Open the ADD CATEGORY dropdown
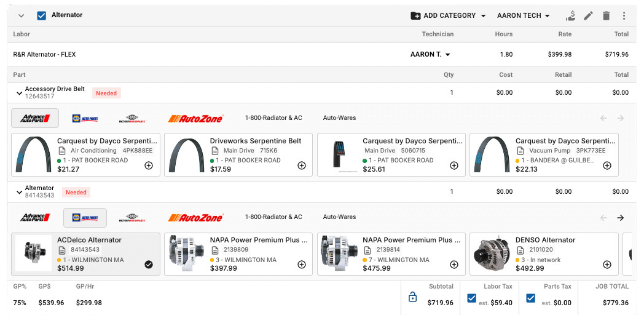This screenshot has width=644, height=323. 448,15
